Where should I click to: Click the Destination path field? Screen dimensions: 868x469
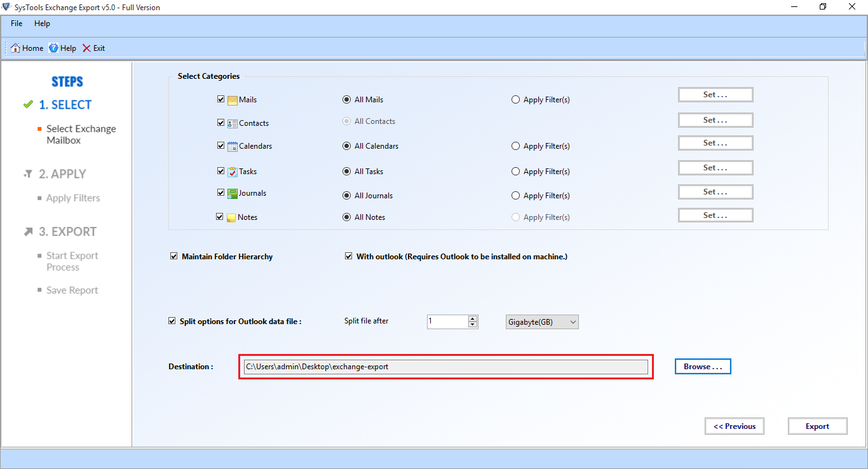446,367
